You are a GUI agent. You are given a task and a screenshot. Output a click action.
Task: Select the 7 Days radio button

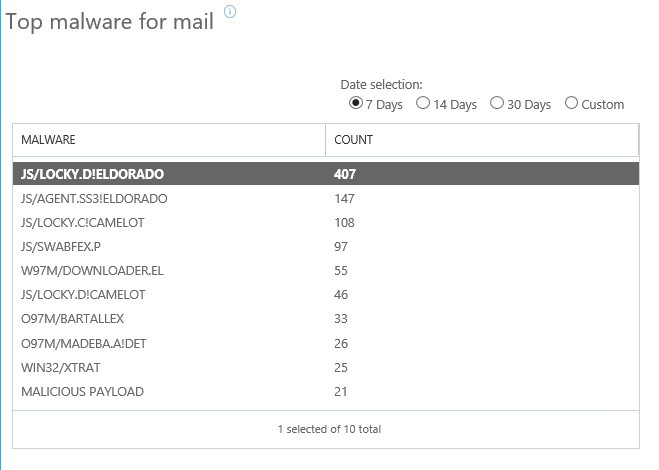(356, 103)
